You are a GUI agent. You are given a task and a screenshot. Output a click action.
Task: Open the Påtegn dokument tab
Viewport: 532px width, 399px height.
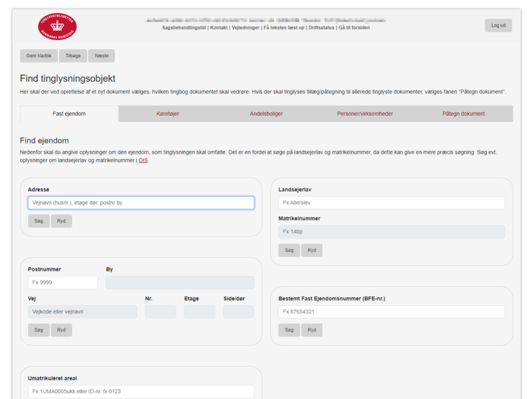point(464,114)
